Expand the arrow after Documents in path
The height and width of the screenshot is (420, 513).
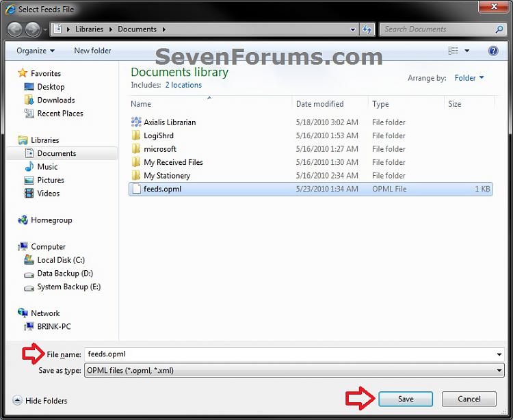164,29
